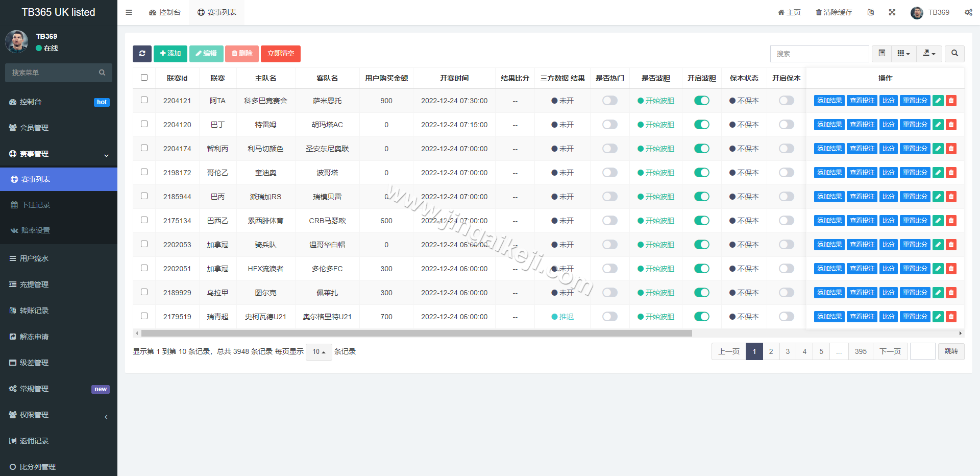Disable 开启波胆 toggle for match 2185944
980x476 pixels.
click(x=701, y=197)
